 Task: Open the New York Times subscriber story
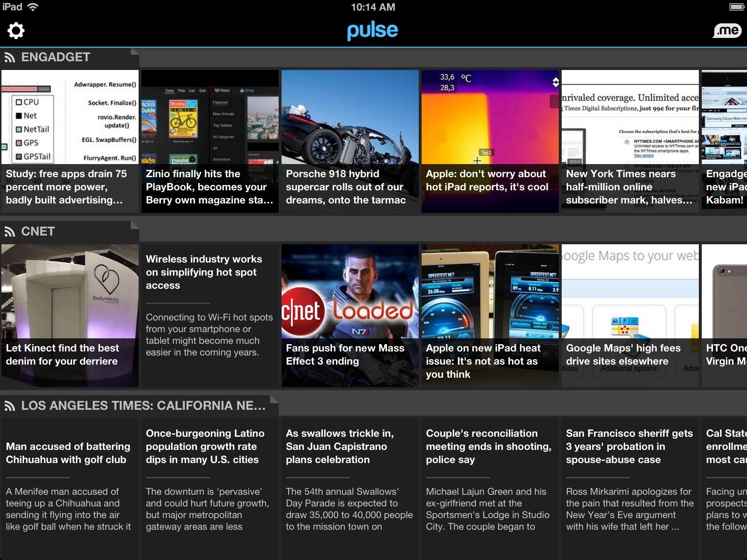tap(630, 141)
